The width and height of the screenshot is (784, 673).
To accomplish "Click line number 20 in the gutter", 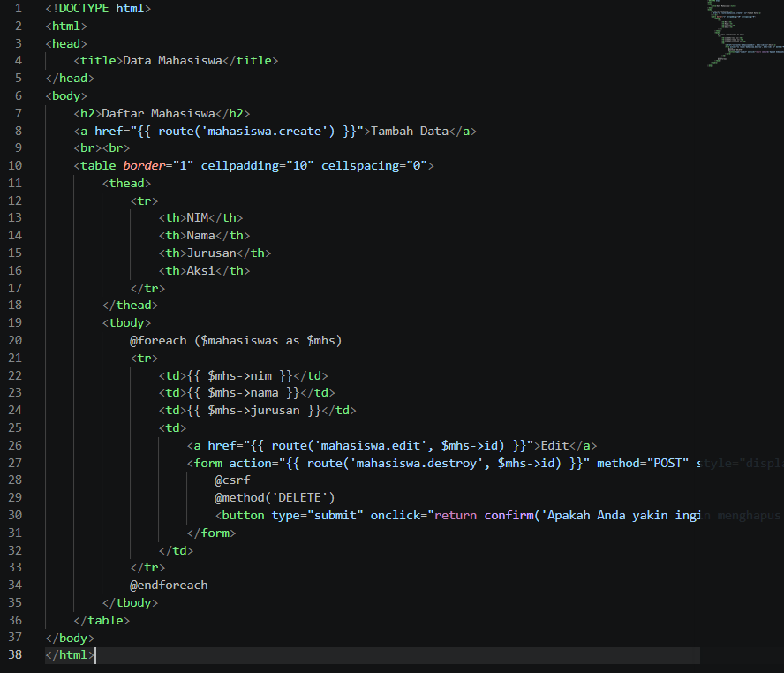I will (15, 341).
